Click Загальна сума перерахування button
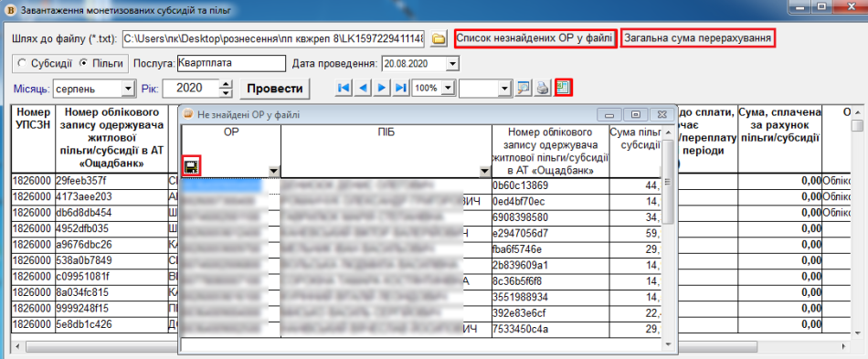Viewport: 868px width, 359px height. tap(697, 38)
